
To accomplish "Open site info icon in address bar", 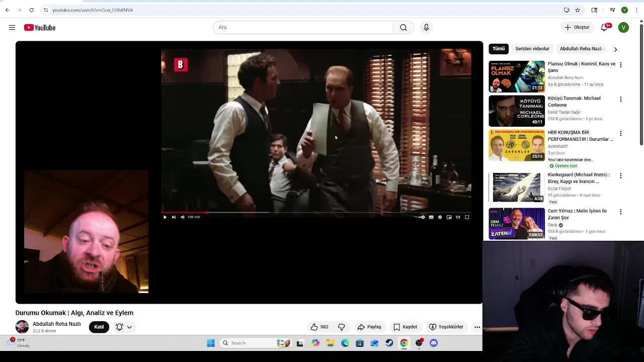I will 46,10.
